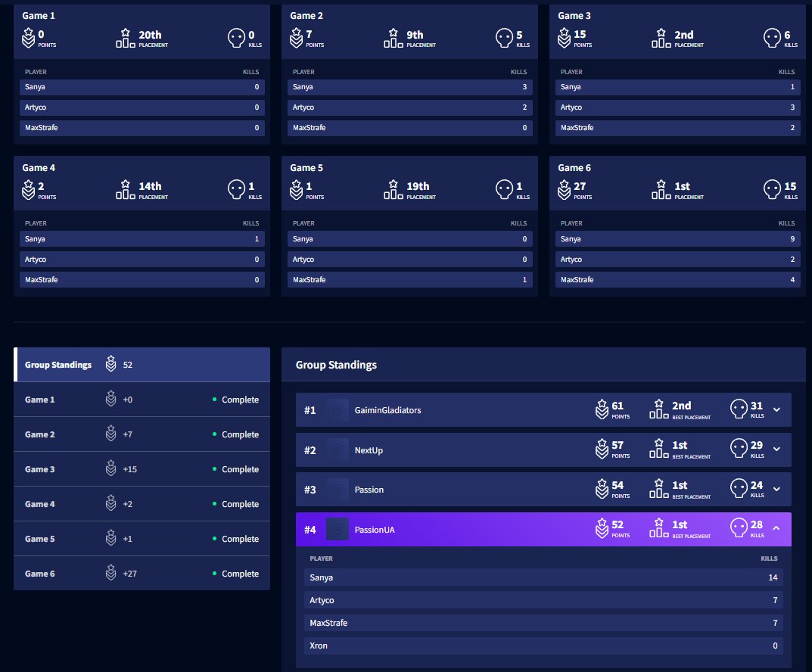Click MaxStrafe row in Game 1 card

[142, 127]
